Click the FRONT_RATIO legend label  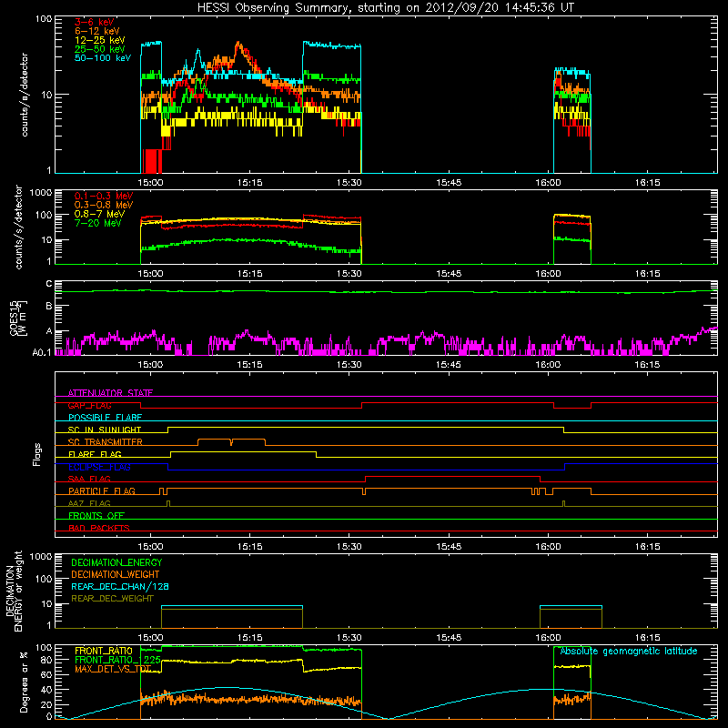(104, 651)
